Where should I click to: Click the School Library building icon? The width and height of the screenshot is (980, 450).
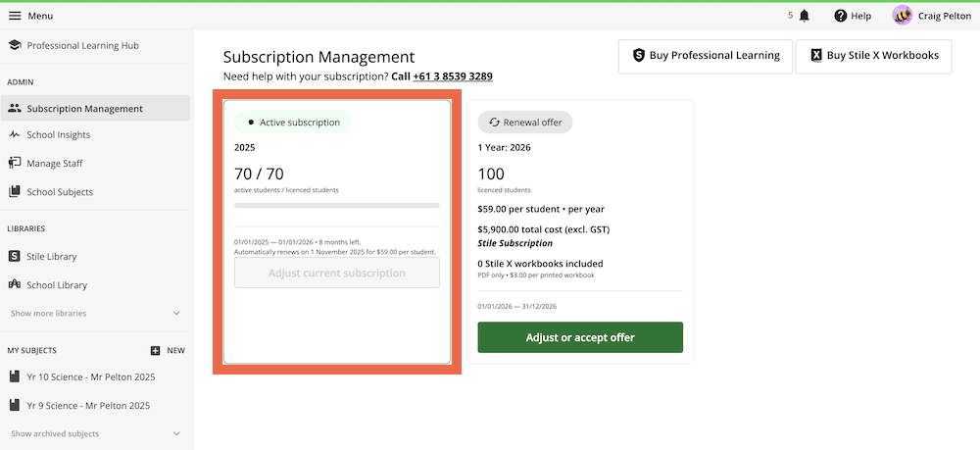point(15,284)
